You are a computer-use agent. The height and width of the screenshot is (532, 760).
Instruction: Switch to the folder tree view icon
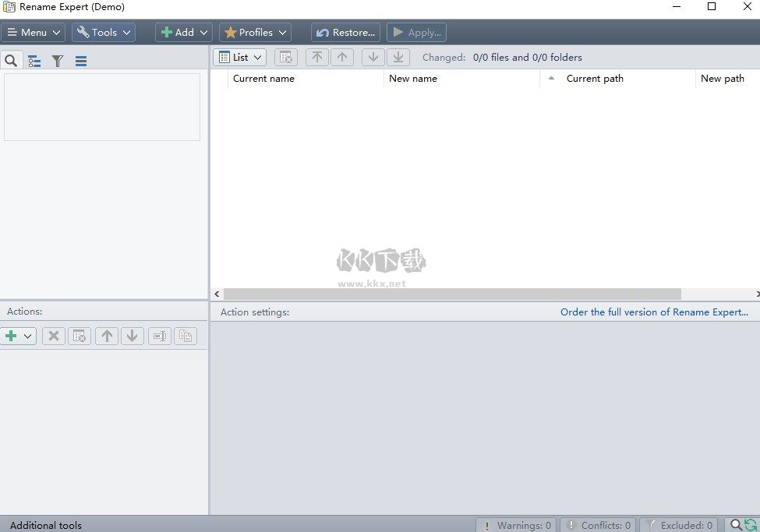pos(34,61)
